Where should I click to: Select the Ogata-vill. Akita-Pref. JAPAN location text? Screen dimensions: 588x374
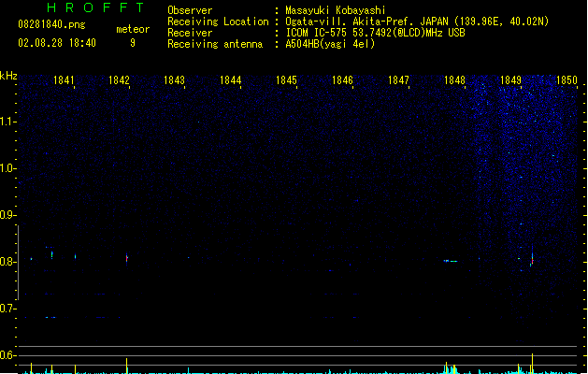pos(417,22)
